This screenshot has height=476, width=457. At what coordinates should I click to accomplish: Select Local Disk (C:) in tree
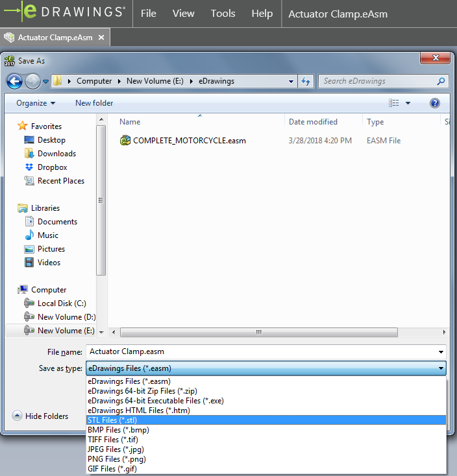click(62, 303)
